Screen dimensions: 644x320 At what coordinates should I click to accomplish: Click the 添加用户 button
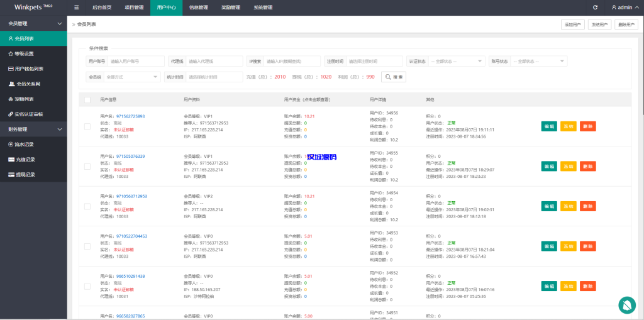572,25
